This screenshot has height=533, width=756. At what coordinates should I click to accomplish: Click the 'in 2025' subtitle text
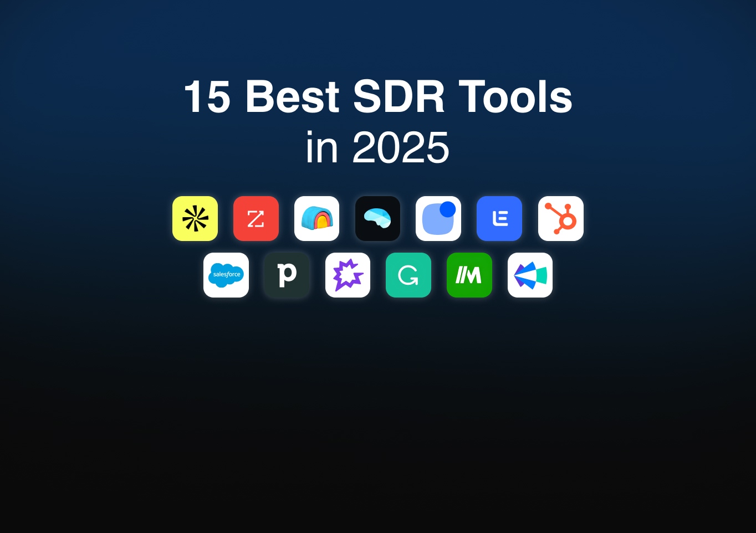[x=377, y=147]
